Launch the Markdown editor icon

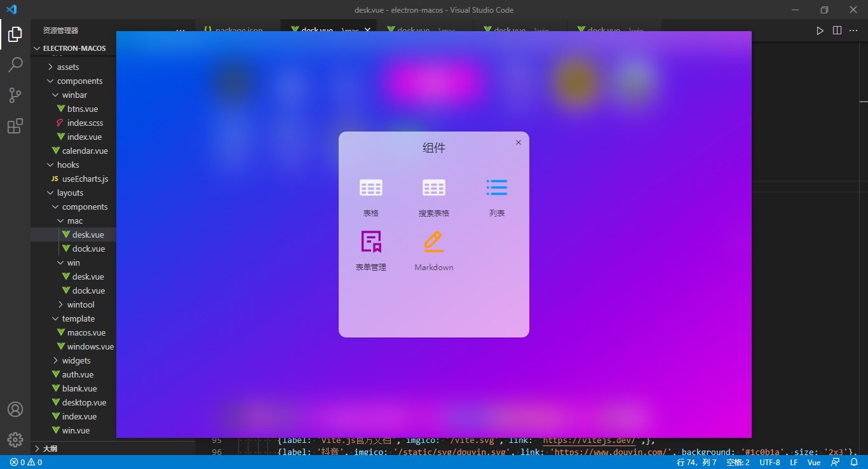[434, 242]
